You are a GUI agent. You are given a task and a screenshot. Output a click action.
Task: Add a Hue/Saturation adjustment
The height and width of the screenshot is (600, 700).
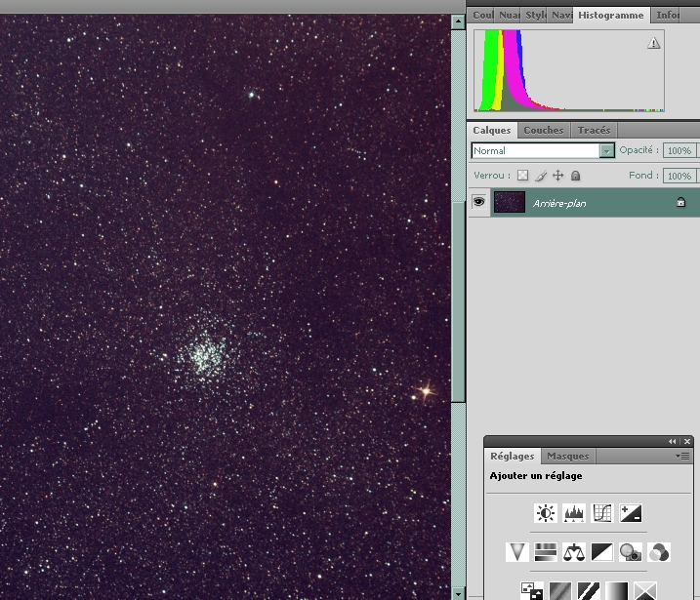pos(546,552)
